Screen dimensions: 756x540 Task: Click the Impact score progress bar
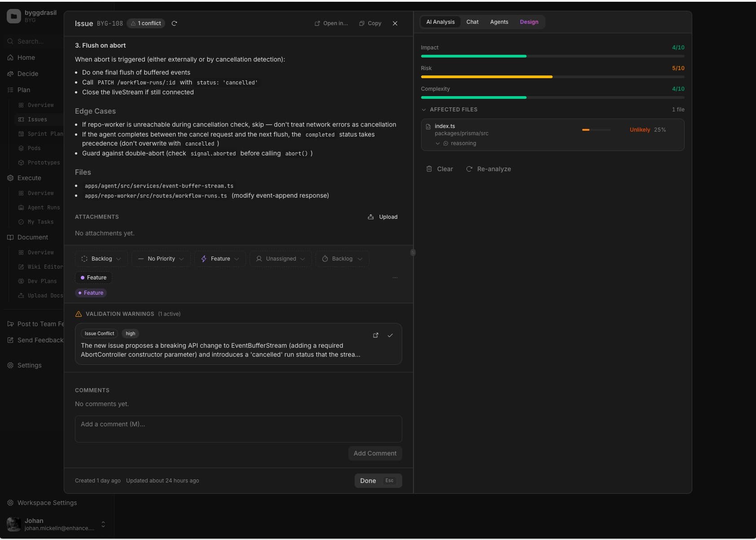point(552,56)
